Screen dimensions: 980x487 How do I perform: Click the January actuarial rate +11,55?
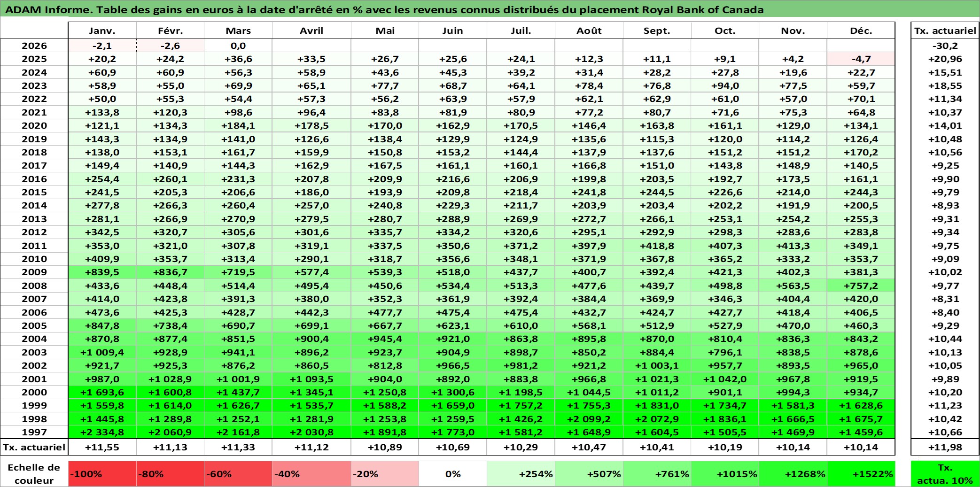(102, 447)
